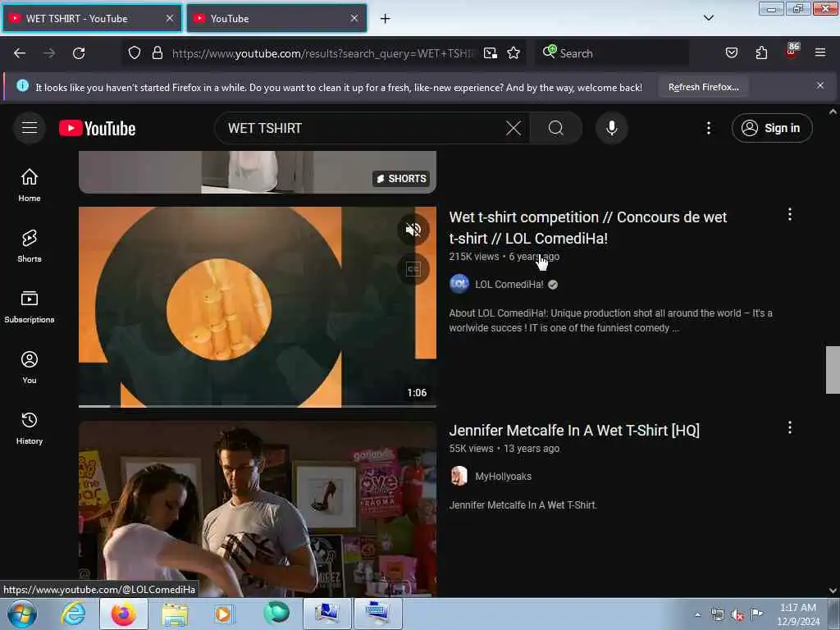This screenshot has height=630, width=840.
Task: Switch to the second YouTube tab
Action: point(276,18)
